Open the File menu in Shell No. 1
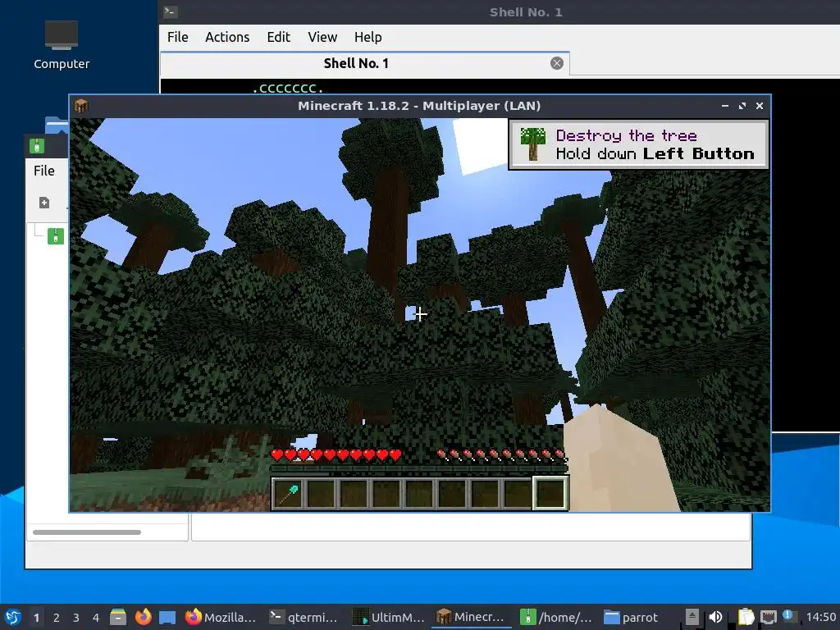This screenshot has height=630, width=840. pos(177,37)
